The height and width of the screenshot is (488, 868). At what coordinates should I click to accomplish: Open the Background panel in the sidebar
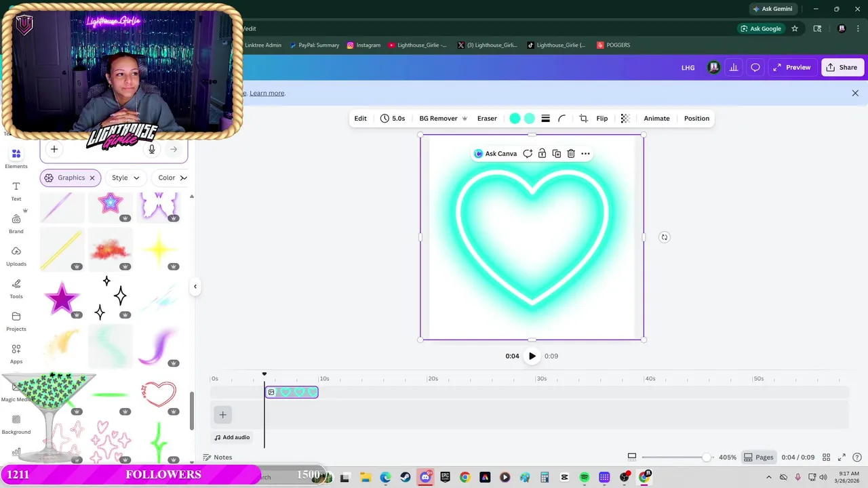(x=16, y=425)
